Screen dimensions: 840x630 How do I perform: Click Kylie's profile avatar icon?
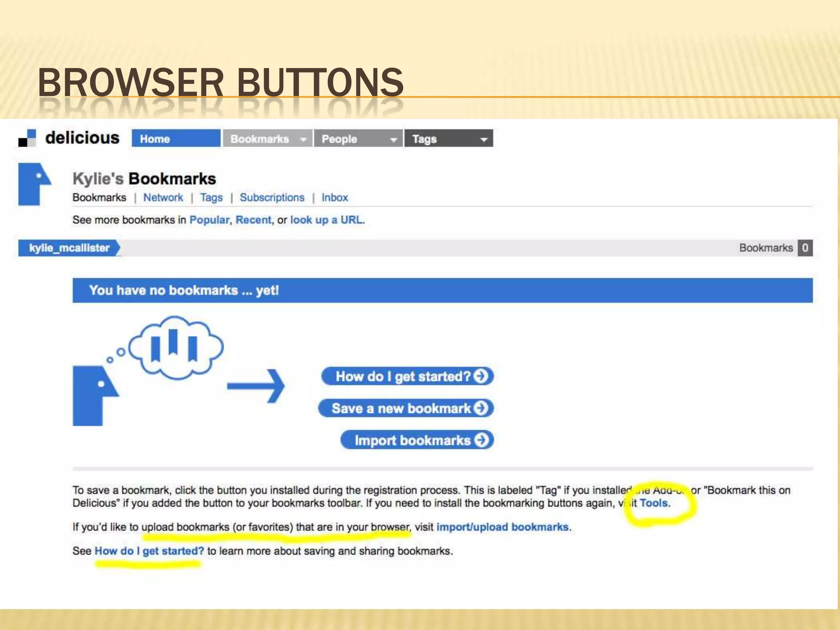[35, 184]
